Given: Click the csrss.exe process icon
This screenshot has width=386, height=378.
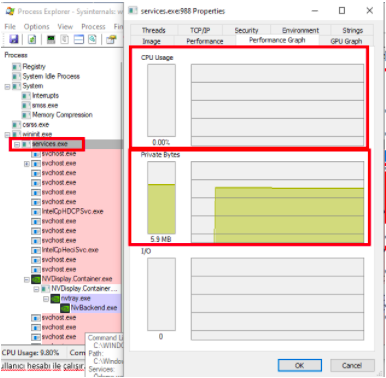Looking at the screenshot, I should 17,125.
